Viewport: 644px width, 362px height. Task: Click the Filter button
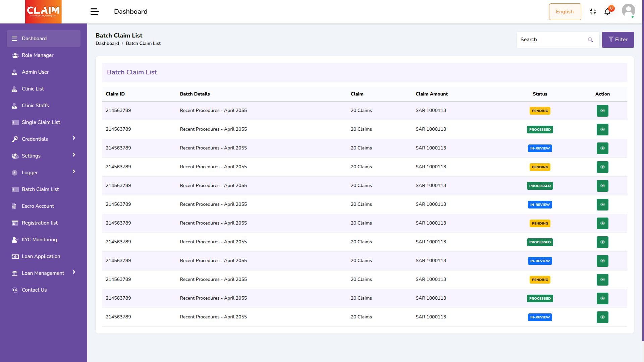[618, 40]
